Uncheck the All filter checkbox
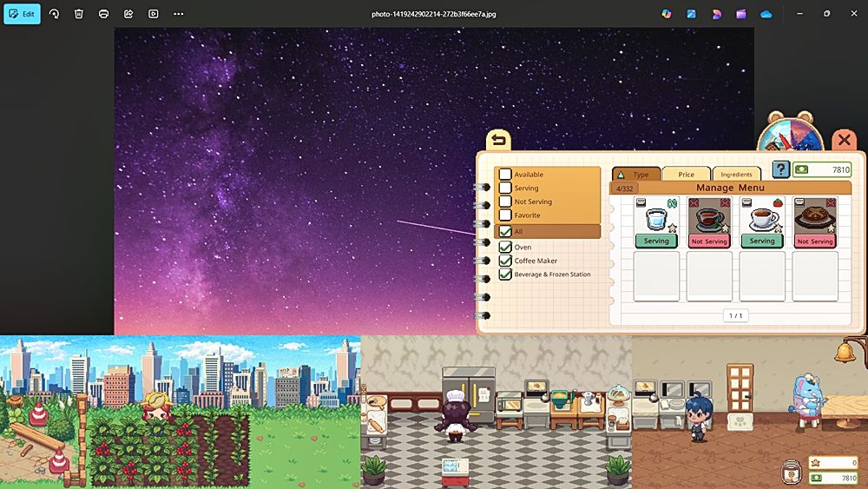The image size is (868, 489). pyautogui.click(x=505, y=232)
